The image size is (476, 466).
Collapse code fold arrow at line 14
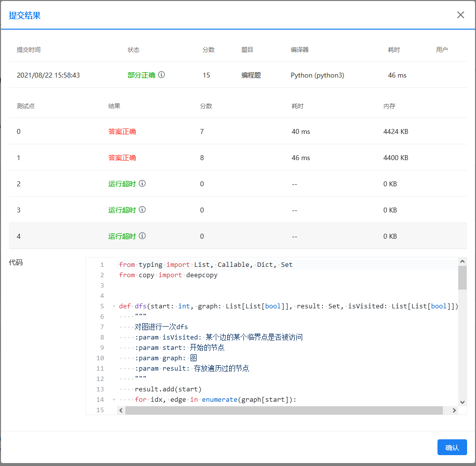[114, 399]
